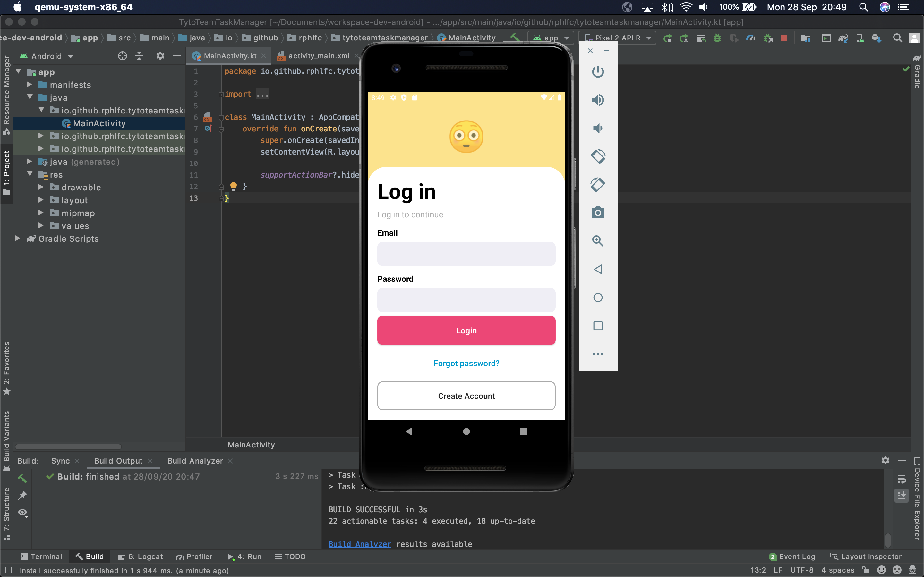Expand the Gradle Scripts node
Image resolution: width=924 pixels, height=577 pixels.
18,238
